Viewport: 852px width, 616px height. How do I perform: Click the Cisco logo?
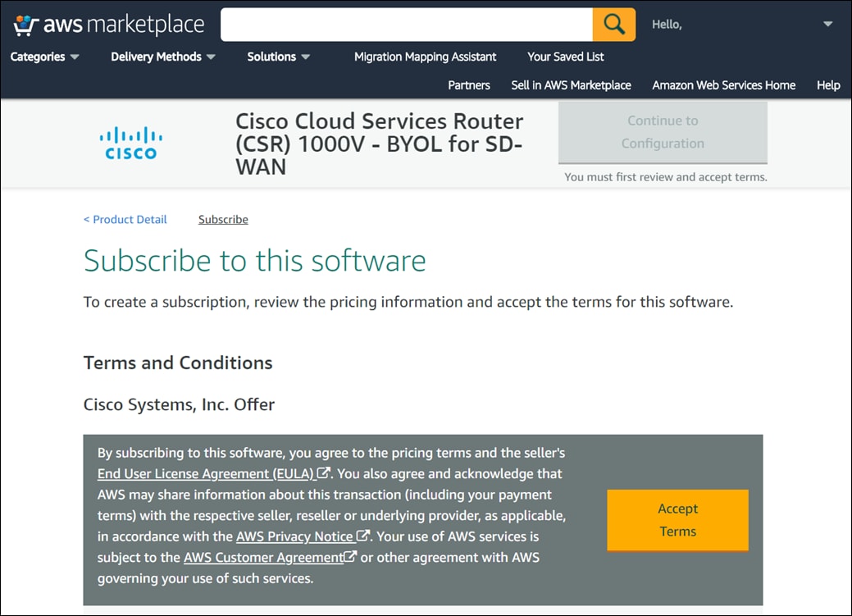(131, 144)
